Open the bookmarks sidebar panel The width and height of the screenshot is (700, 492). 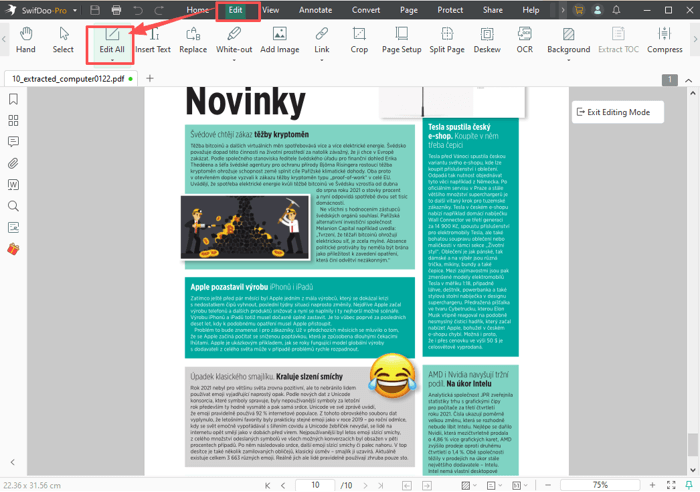[13, 99]
